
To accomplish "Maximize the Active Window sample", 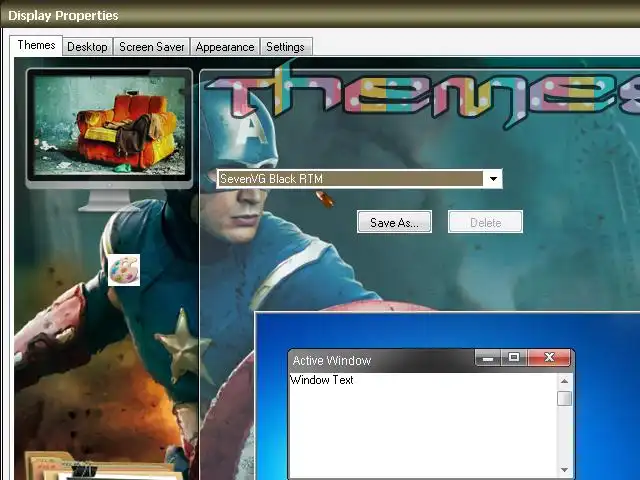I will (514, 358).
